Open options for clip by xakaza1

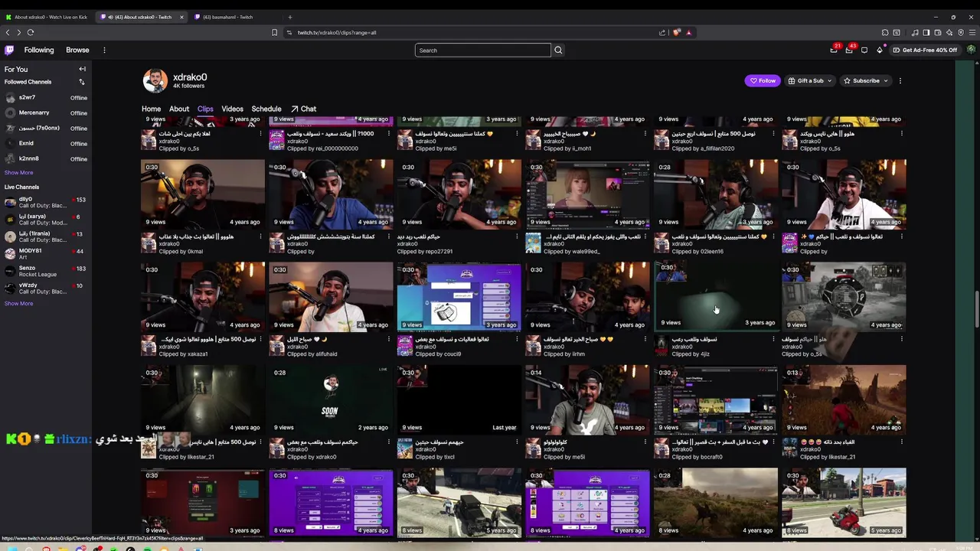click(260, 339)
